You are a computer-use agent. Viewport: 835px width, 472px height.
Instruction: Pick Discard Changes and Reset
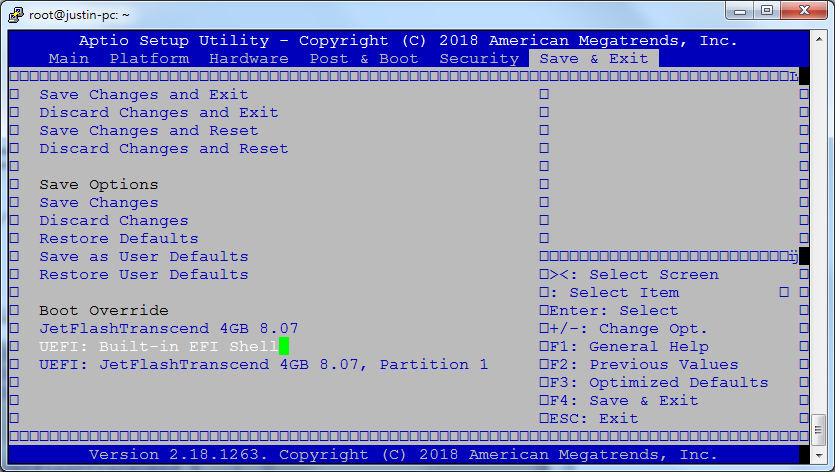pos(164,149)
